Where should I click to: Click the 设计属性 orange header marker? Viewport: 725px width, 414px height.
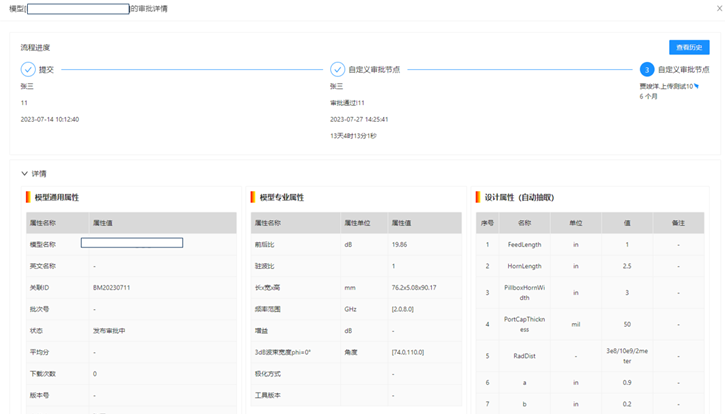click(479, 197)
